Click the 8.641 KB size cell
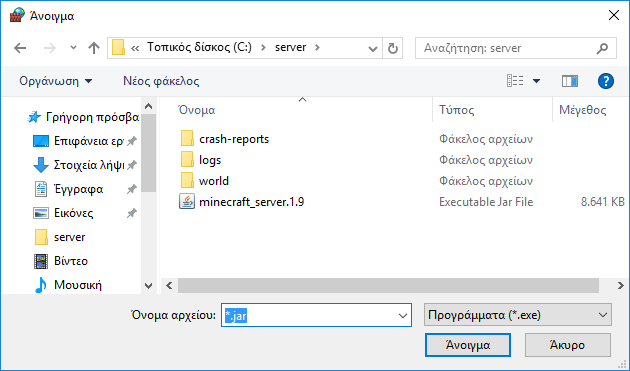This screenshot has height=371, width=630. pyautogui.click(x=602, y=202)
